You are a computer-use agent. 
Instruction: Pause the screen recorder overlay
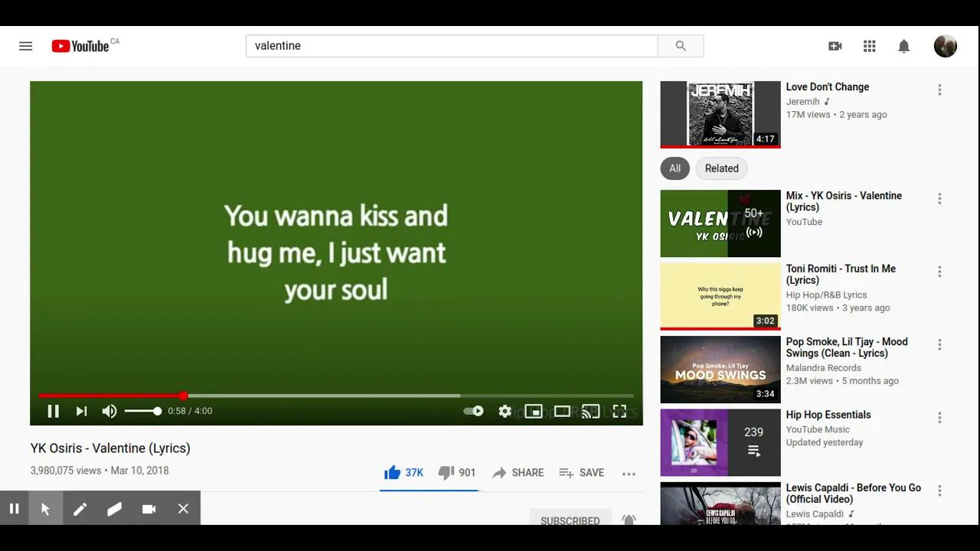(14, 508)
